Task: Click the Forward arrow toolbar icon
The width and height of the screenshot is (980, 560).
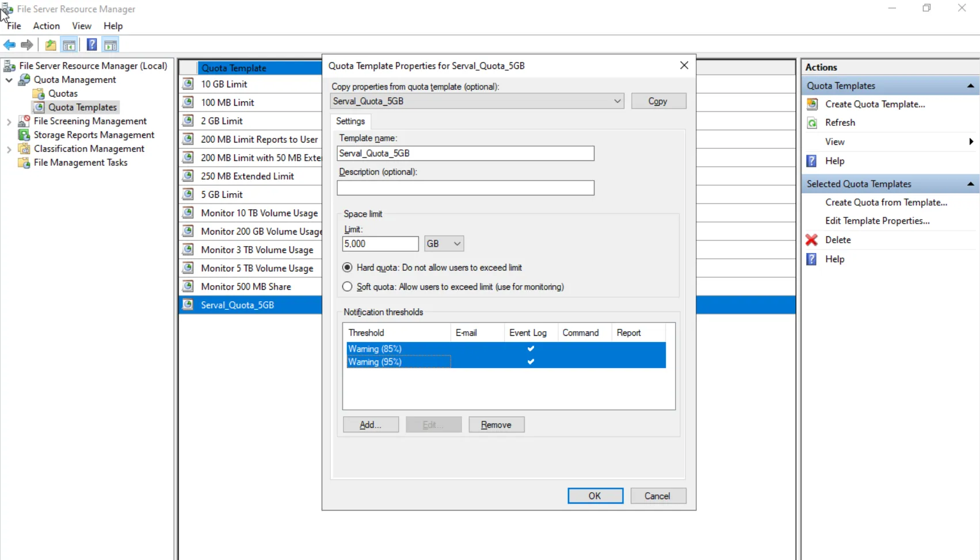Action: tap(27, 45)
